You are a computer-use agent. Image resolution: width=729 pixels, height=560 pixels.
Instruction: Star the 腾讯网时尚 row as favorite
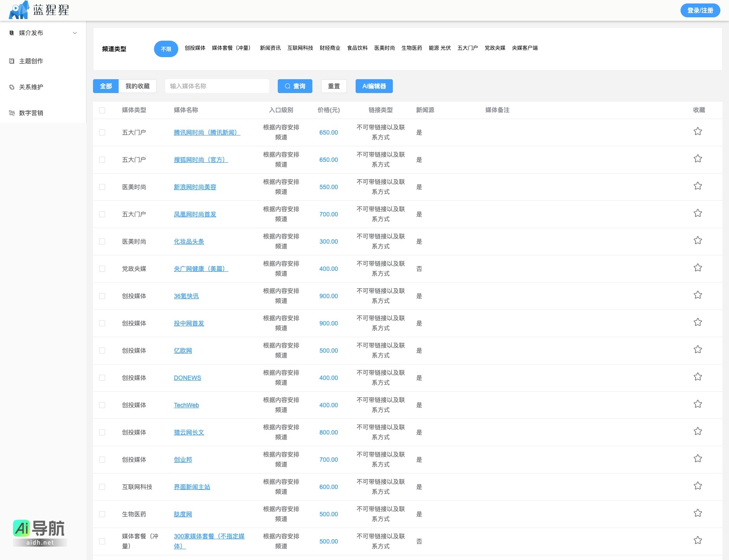pyautogui.click(x=697, y=132)
